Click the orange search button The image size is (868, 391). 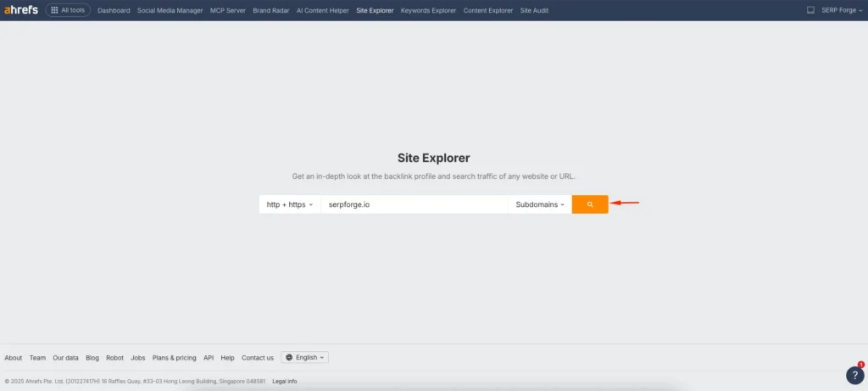pyautogui.click(x=590, y=204)
